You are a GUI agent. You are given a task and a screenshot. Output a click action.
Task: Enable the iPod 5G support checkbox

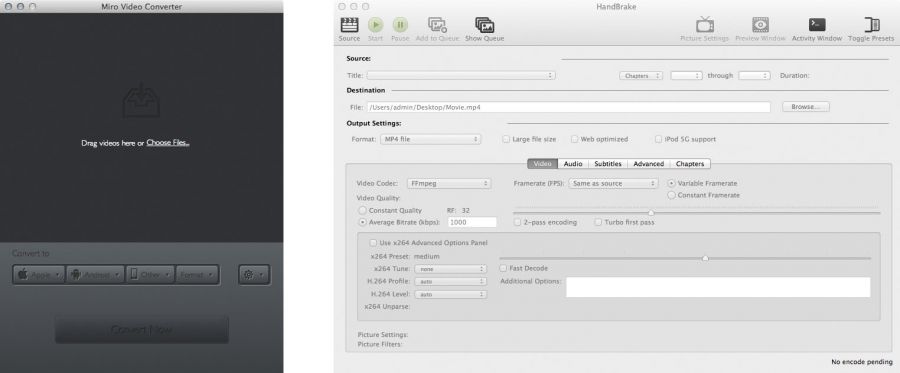[x=659, y=139]
